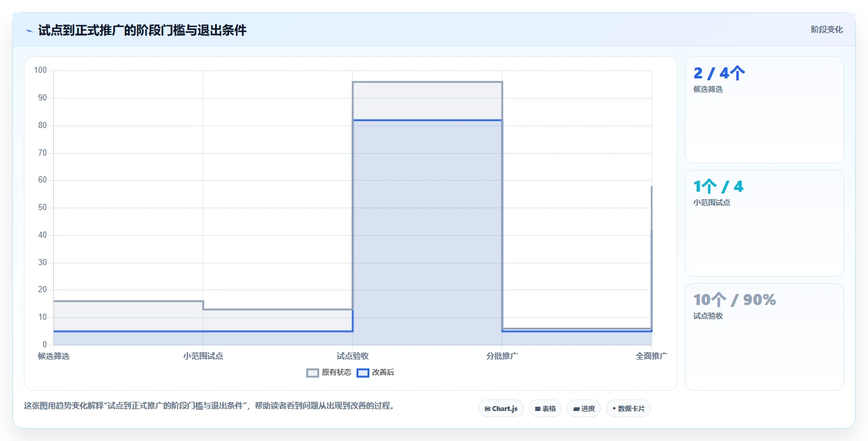Image resolution: width=868 pixels, height=441 pixels.
Task: Click the 候选筛选 caption in the first card
Action: 708,89
